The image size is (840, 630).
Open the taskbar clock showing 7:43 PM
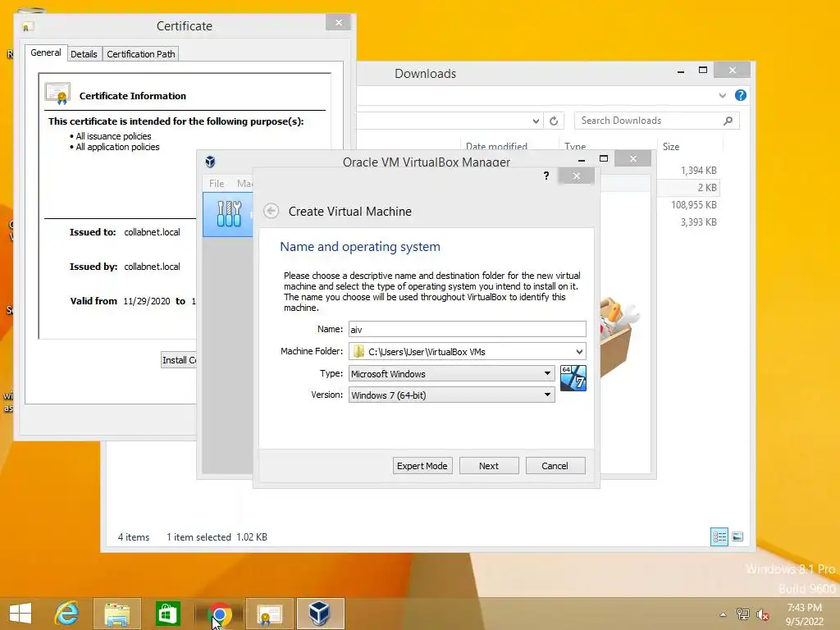804,614
